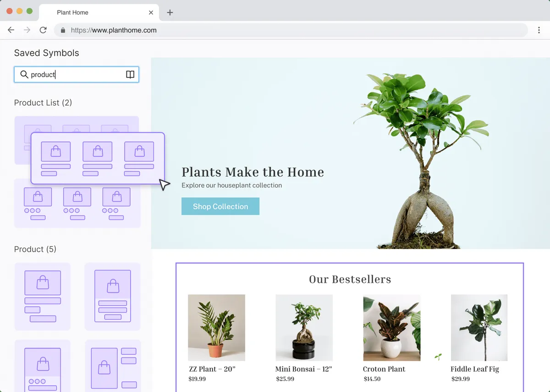Click the $14.50 price
The image size is (550, 392).
372,379
